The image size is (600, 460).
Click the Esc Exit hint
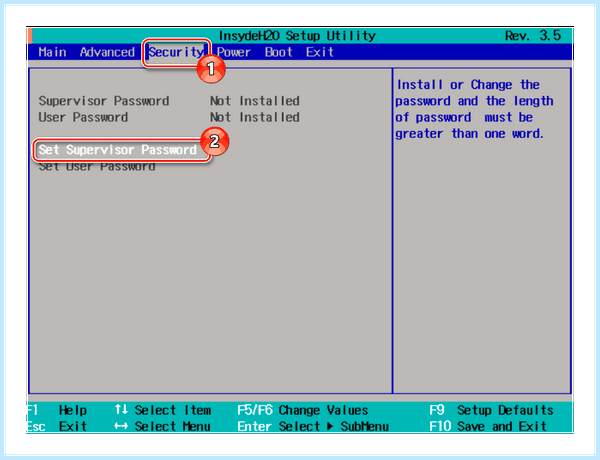[x=57, y=426]
